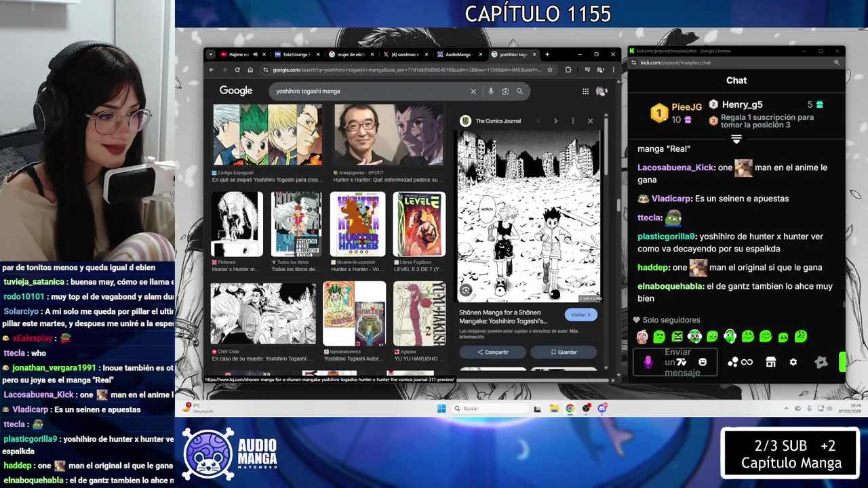Switch to the AudioManga tab
Viewport: 868px width, 488px height.
click(x=459, y=54)
